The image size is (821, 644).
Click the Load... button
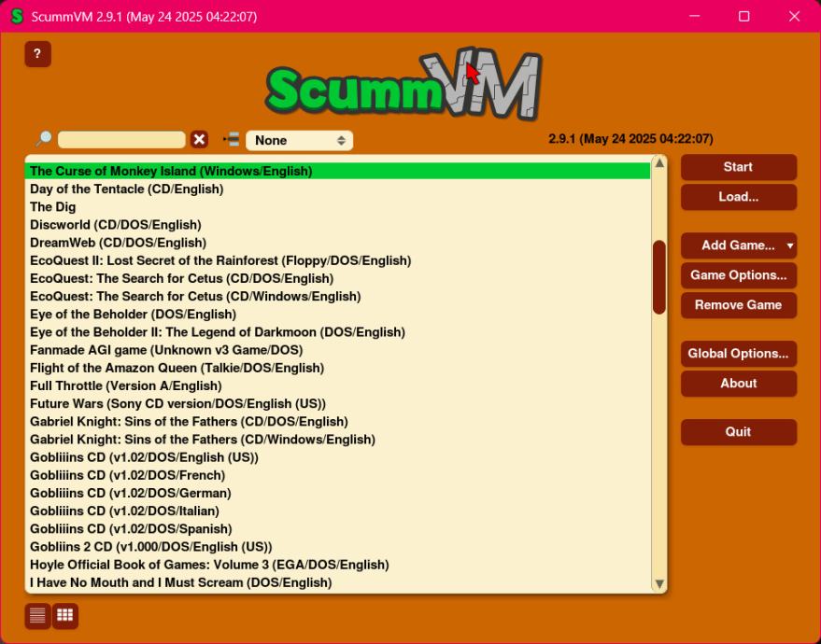coord(738,197)
